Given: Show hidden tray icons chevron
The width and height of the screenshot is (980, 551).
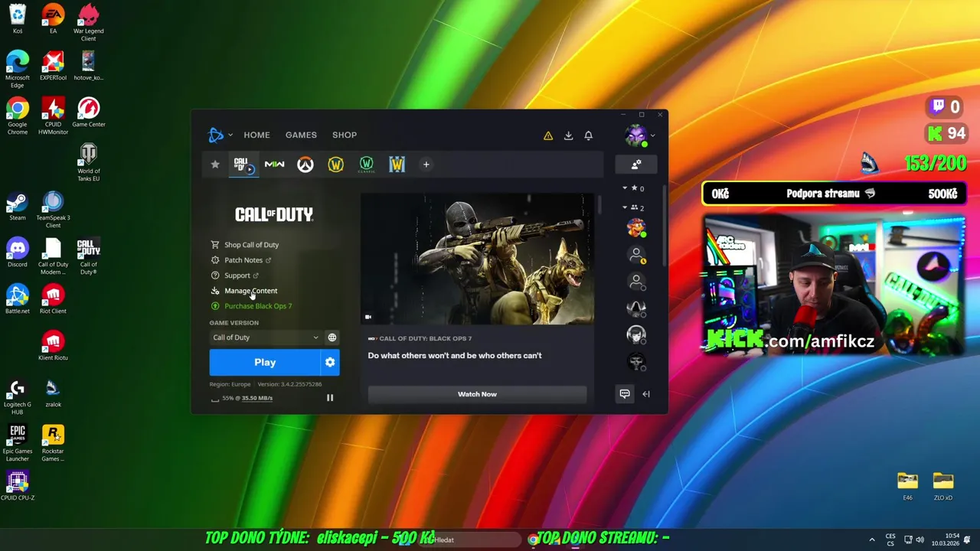Looking at the screenshot, I should (871, 540).
